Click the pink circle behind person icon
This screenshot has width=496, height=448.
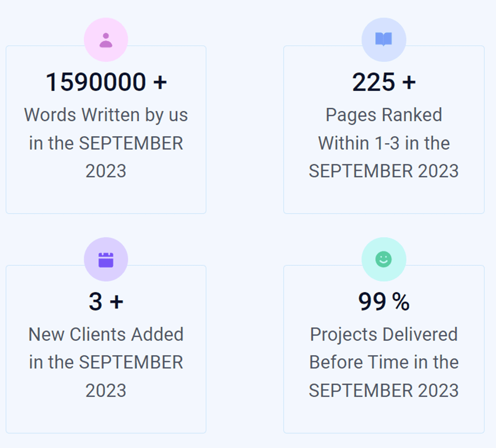106,40
